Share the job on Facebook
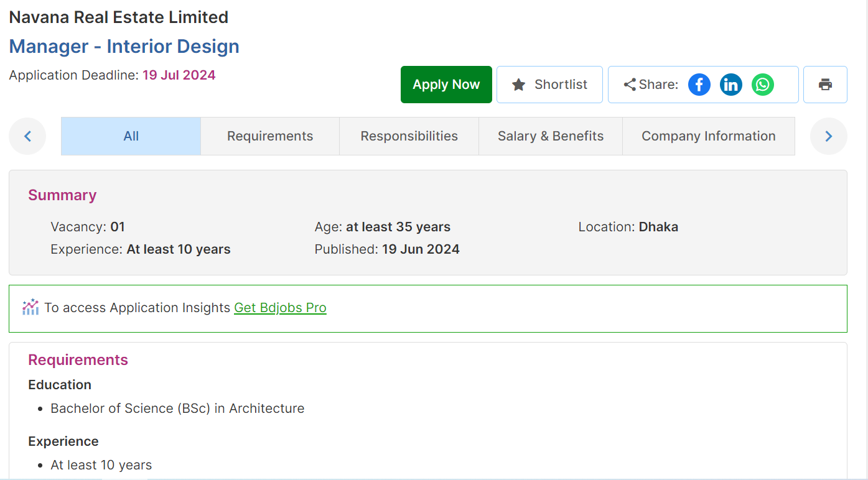The height and width of the screenshot is (480, 868). (699, 85)
